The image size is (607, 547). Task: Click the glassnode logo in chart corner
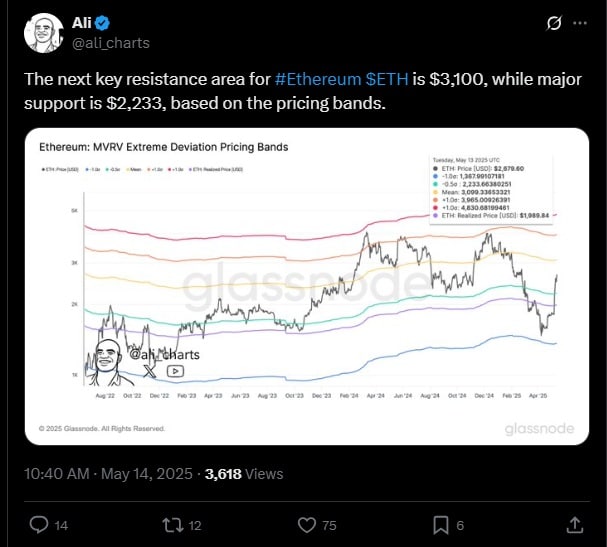(x=539, y=429)
